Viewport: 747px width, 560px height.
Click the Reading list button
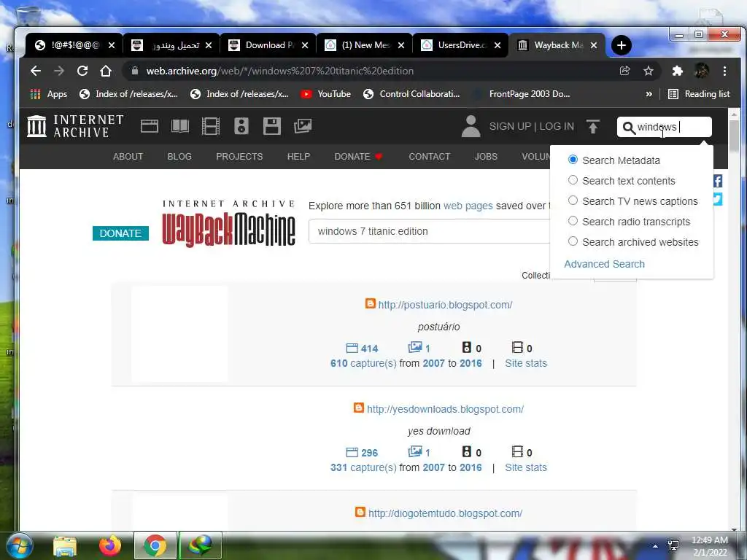699,94
